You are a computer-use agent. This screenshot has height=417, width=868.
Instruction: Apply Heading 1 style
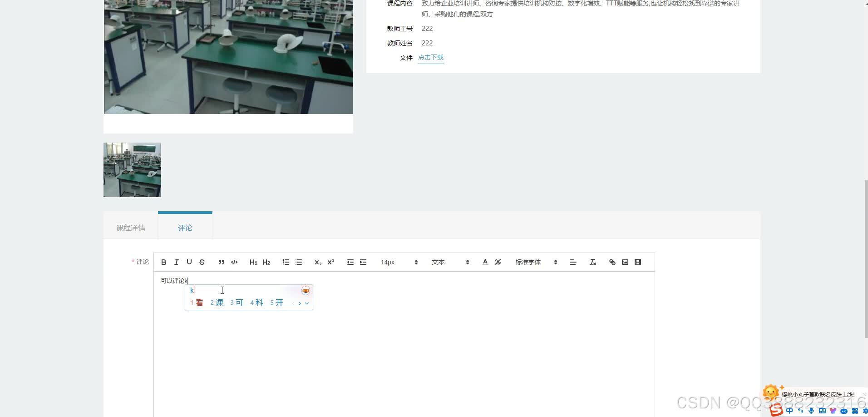[x=253, y=262]
